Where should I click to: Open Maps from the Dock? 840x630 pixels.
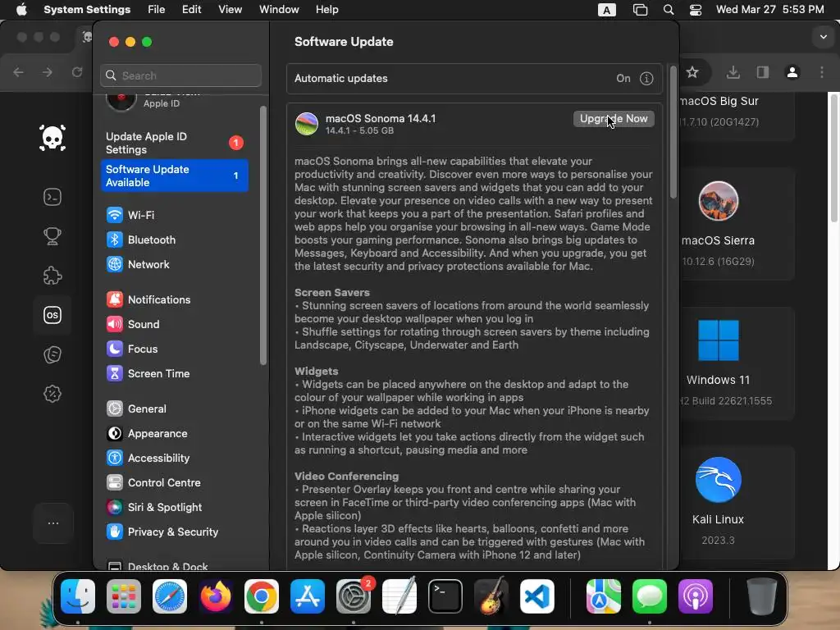604,596
